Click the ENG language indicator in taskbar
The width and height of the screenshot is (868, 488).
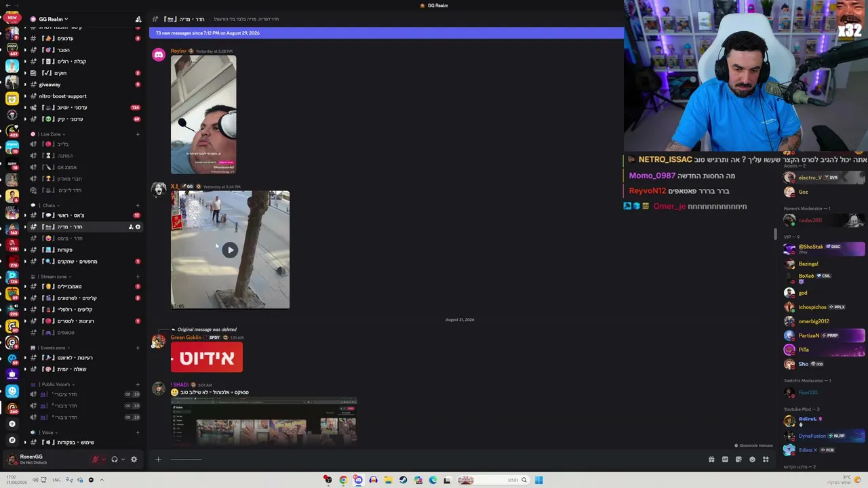[56, 480]
